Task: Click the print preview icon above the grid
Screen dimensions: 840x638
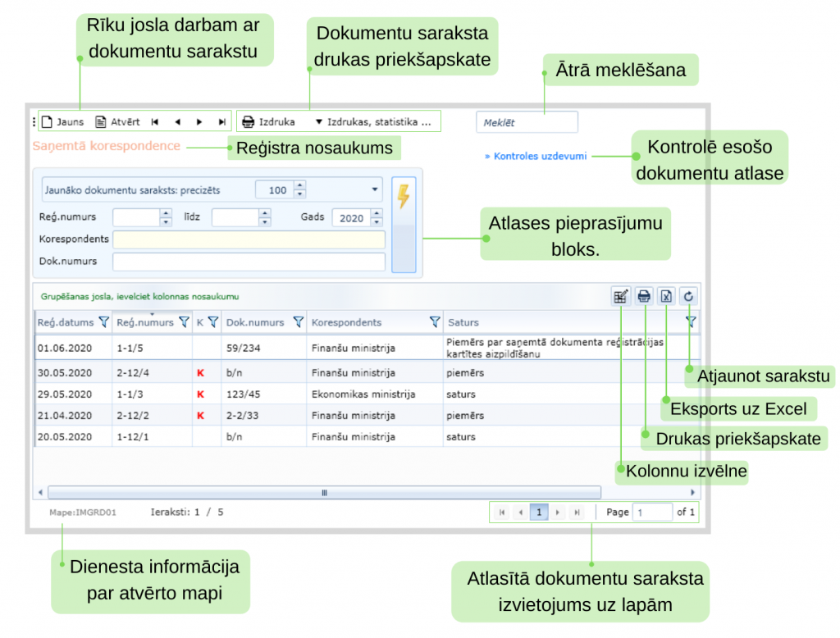Action: point(645,297)
